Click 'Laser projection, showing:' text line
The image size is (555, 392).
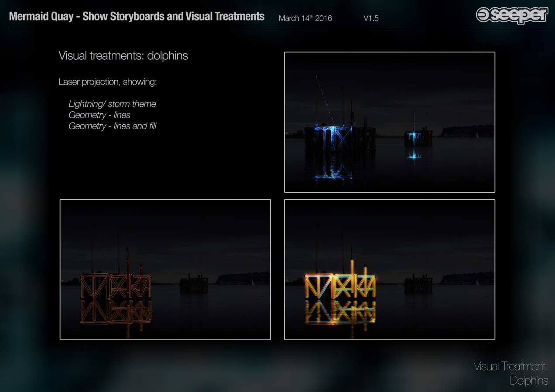[x=107, y=82]
